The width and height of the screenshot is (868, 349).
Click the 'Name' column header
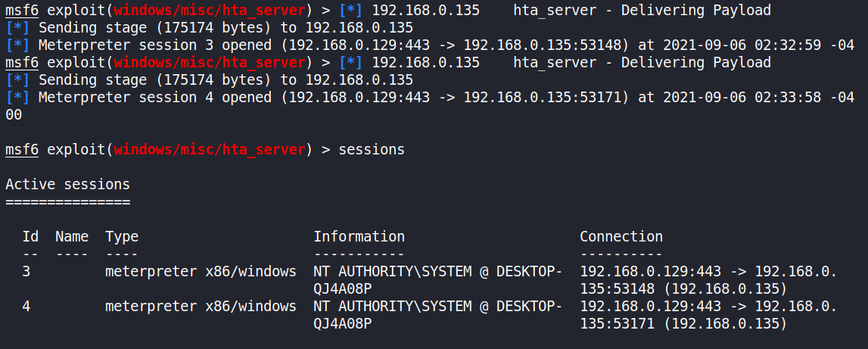(72, 236)
